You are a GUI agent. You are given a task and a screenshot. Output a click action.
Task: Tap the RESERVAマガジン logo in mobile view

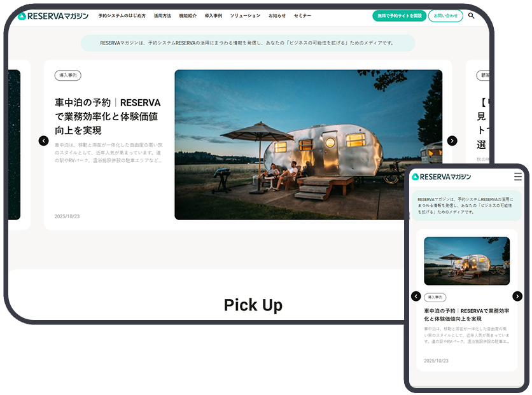(442, 176)
